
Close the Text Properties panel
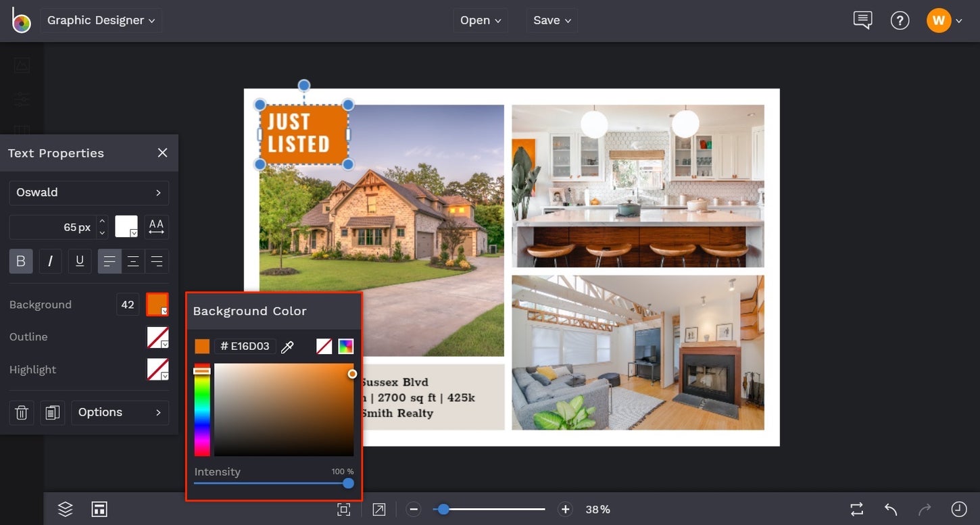162,153
